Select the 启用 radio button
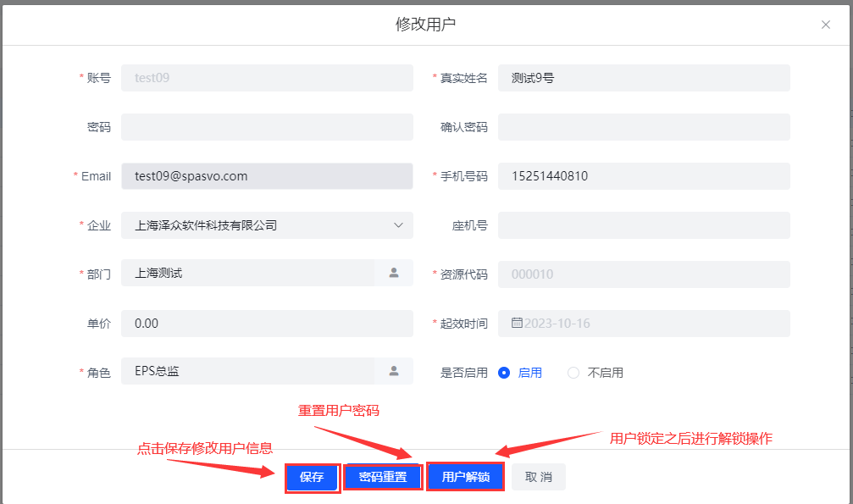The width and height of the screenshot is (853, 504). point(505,373)
